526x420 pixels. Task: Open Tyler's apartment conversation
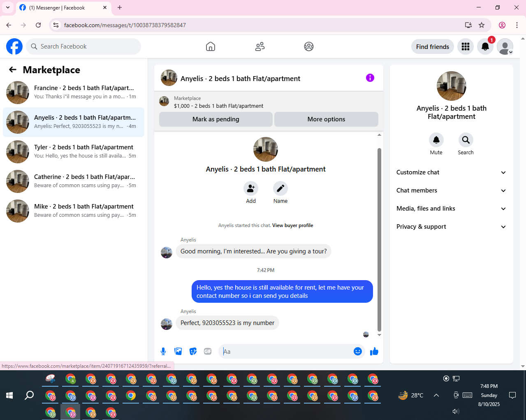coord(74,152)
